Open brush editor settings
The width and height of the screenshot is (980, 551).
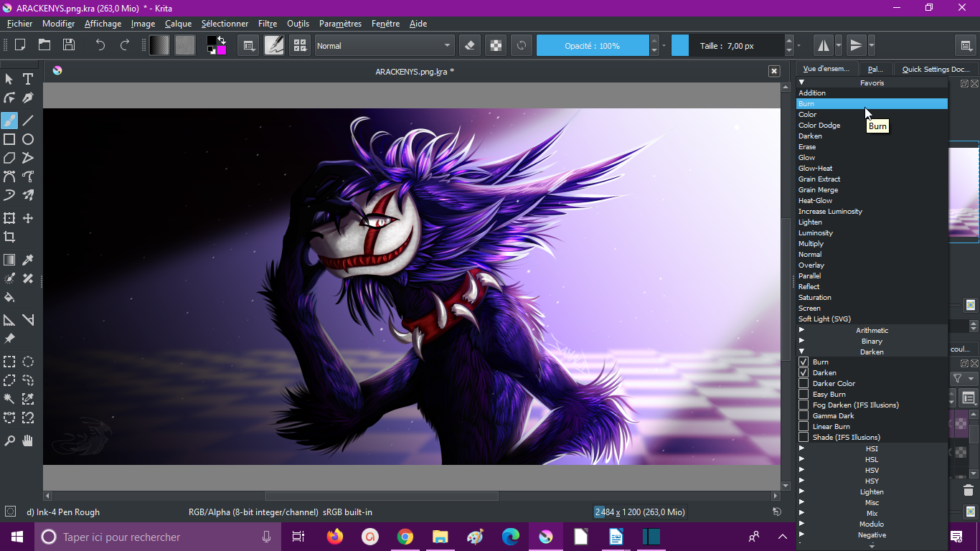coord(249,45)
